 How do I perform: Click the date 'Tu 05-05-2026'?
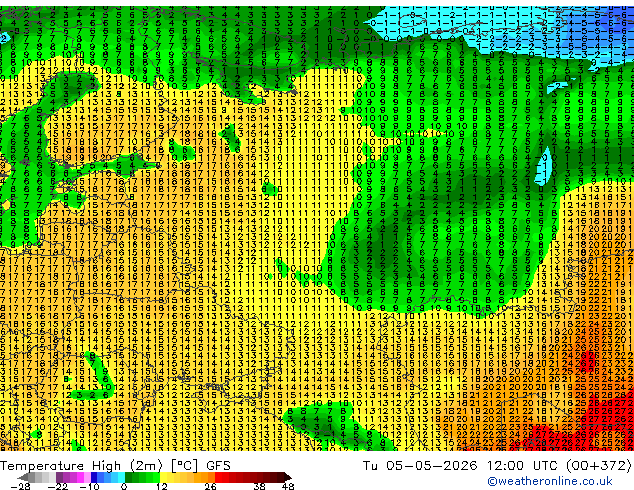[x=420, y=466]
